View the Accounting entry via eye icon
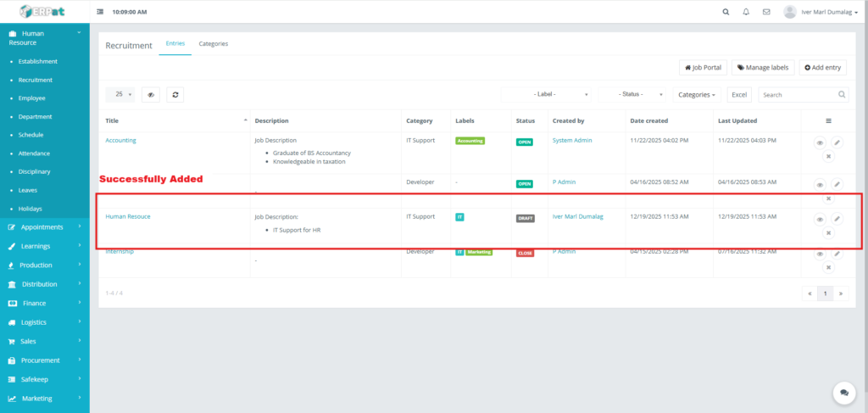Viewport: 868px width, 413px height. [x=820, y=143]
